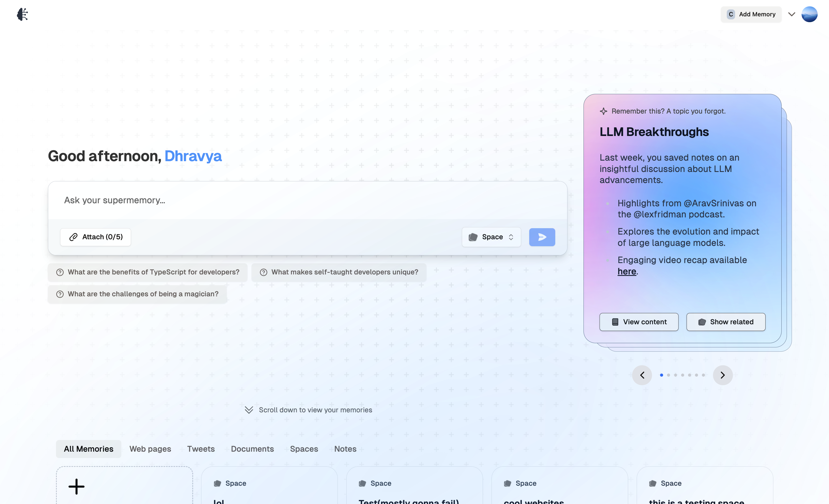829x504 pixels.
Task: Select the sixth carousel dot
Action: pos(697,375)
